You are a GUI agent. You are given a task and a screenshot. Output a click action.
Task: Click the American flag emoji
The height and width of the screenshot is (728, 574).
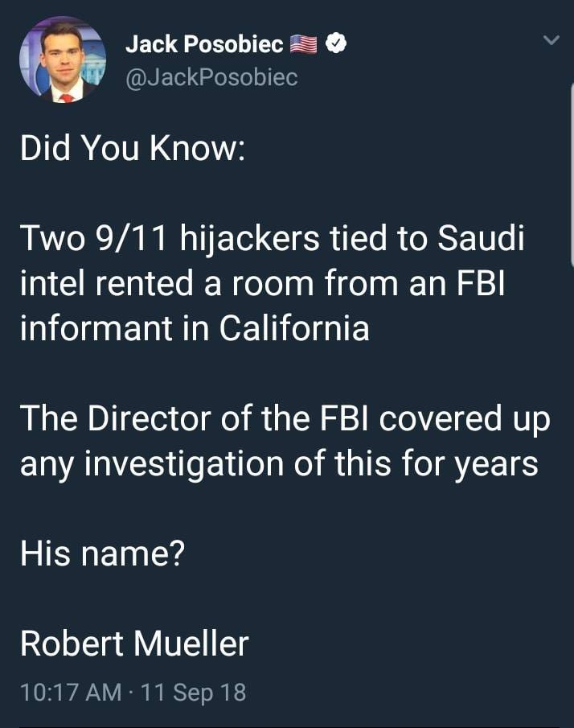[303, 45]
